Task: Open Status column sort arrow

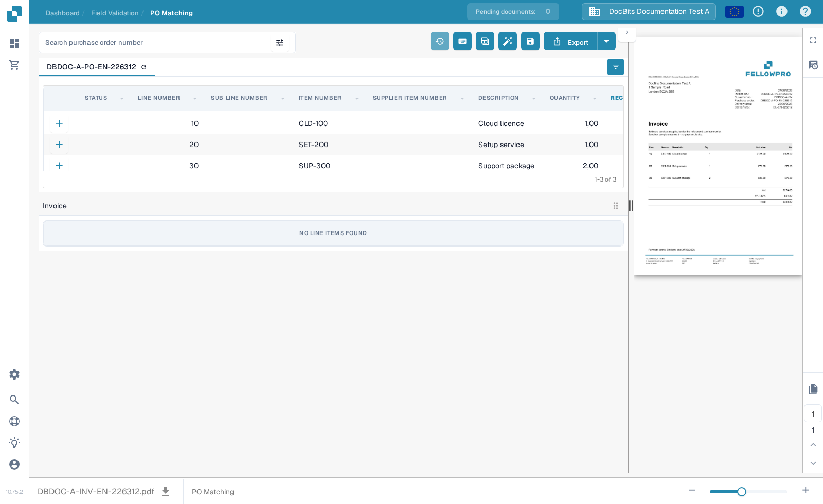Action: pyautogui.click(x=122, y=98)
